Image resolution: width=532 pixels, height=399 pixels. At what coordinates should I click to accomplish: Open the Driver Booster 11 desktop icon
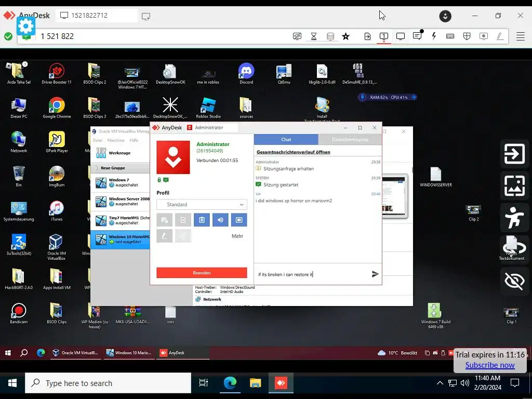tap(57, 74)
